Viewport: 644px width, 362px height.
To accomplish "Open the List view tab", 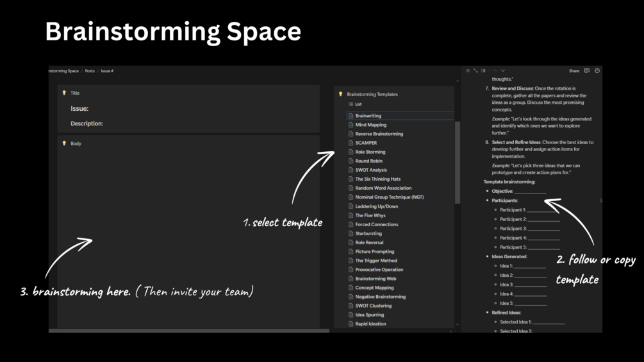I will [x=355, y=104].
